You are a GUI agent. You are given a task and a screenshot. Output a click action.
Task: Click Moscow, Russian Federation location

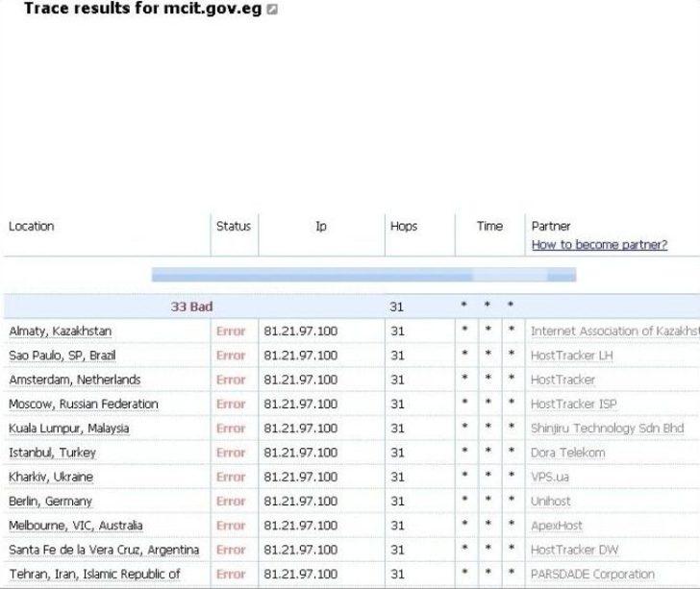tap(84, 404)
